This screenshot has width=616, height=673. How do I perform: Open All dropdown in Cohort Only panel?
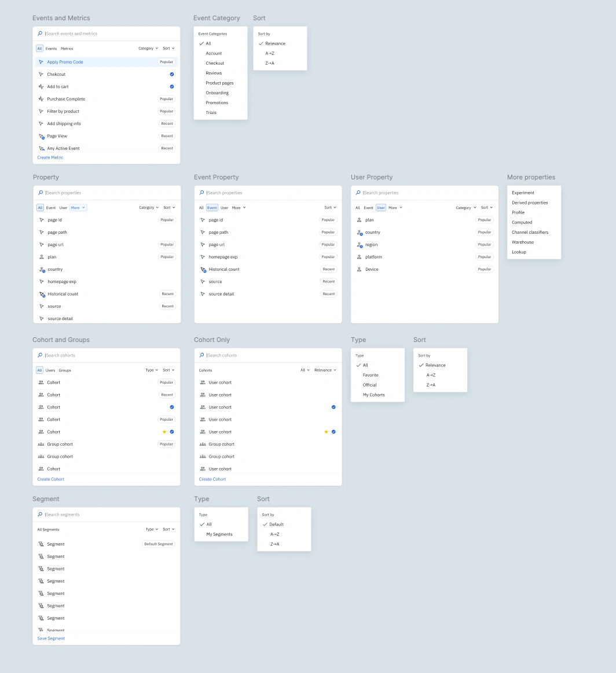[x=305, y=370]
